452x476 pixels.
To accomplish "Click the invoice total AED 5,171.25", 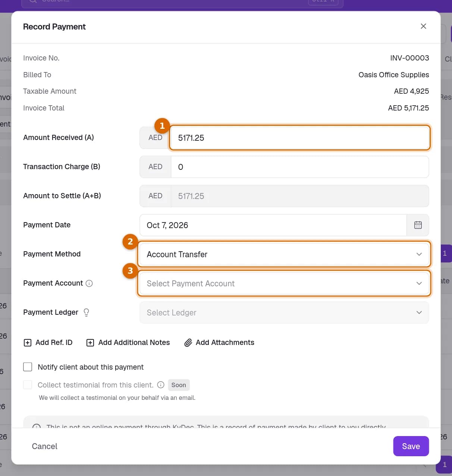I will pyautogui.click(x=408, y=108).
